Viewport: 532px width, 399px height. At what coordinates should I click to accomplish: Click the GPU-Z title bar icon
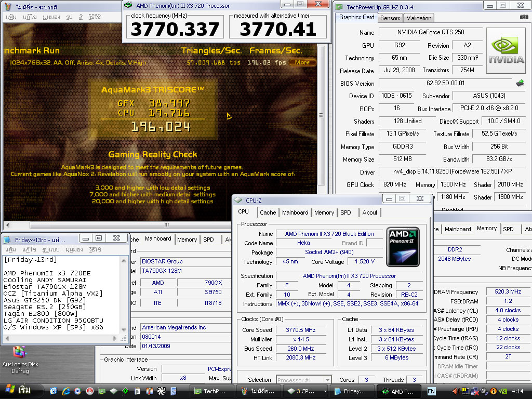tap(339, 6)
